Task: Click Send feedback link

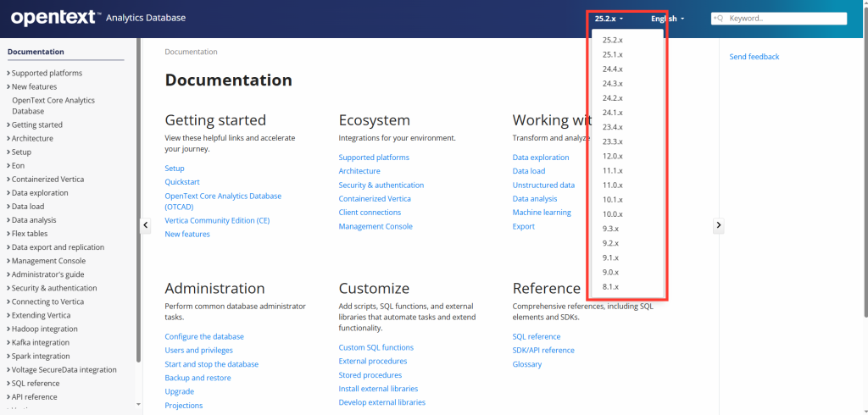Action: (x=754, y=57)
